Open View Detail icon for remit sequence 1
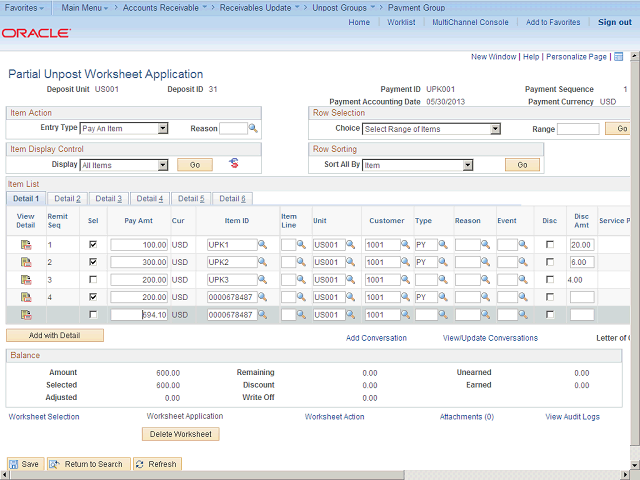 (x=26, y=244)
